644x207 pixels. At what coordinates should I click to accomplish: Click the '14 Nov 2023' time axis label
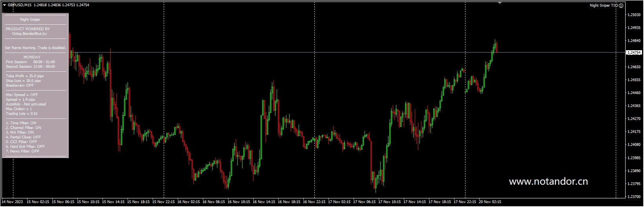[x=13, y=202]
